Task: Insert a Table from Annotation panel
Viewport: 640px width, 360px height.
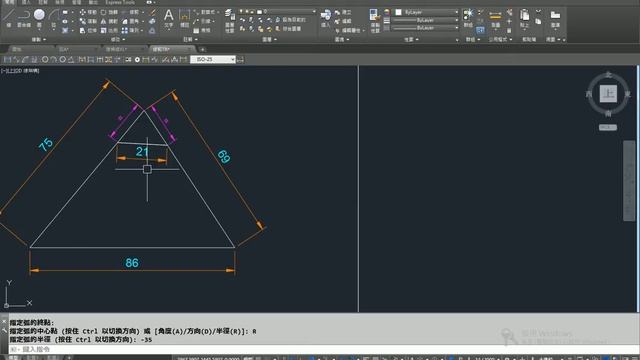Action: (202, 30)
